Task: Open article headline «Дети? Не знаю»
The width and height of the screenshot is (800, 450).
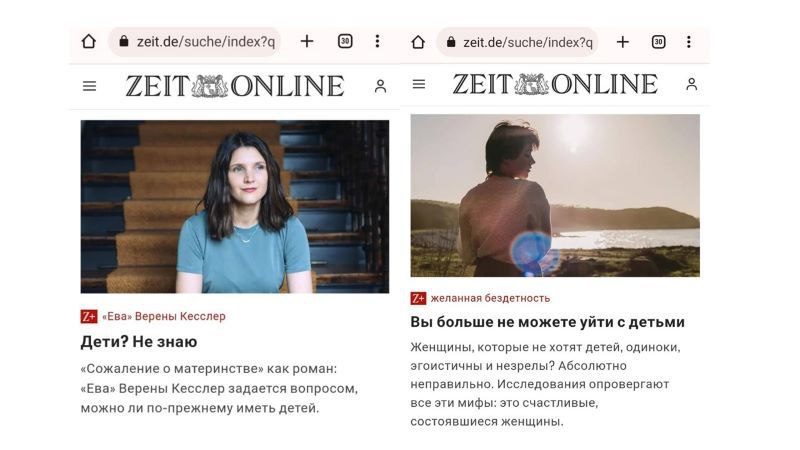Action: [139, 342]
